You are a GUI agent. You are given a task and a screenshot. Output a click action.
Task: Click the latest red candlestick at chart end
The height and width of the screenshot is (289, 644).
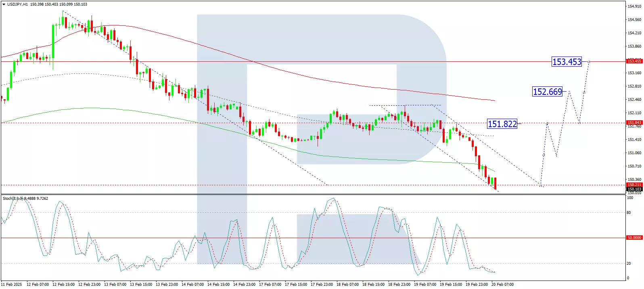(495, 183)
